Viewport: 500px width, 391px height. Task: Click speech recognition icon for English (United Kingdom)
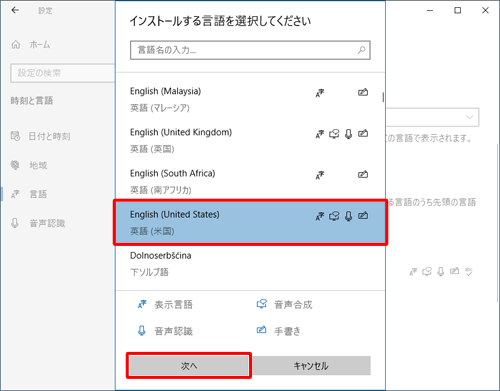pyautogui.click(x=349, y=134)
